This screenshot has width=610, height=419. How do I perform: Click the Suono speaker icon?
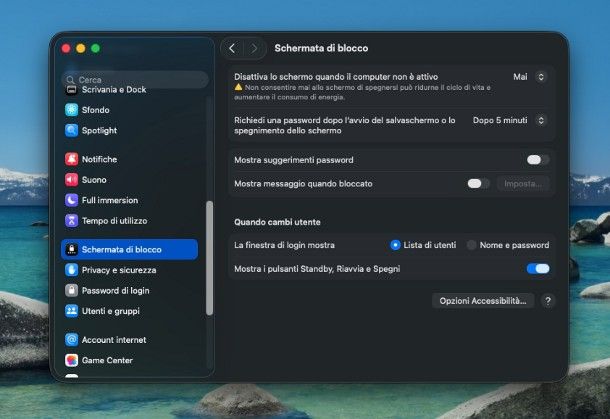click(x=72, y=180)
